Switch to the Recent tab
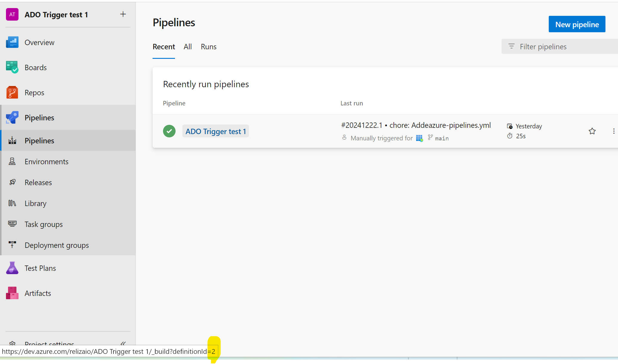 pyautogui.click(x=164, y=47)
